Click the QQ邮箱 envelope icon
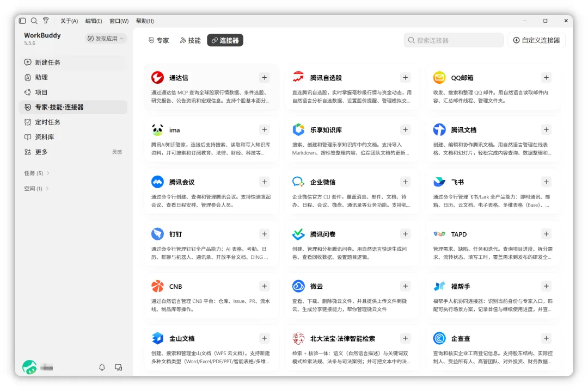 439,78
